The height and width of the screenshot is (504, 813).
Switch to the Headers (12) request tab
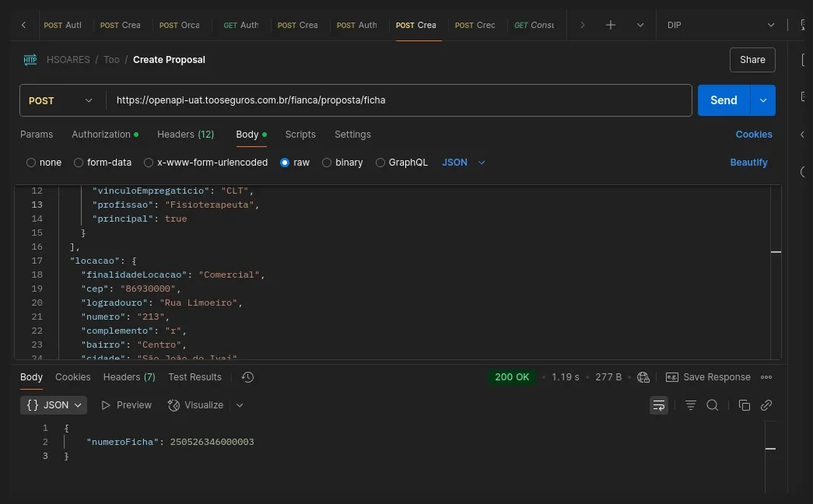[x=185, y=135]
